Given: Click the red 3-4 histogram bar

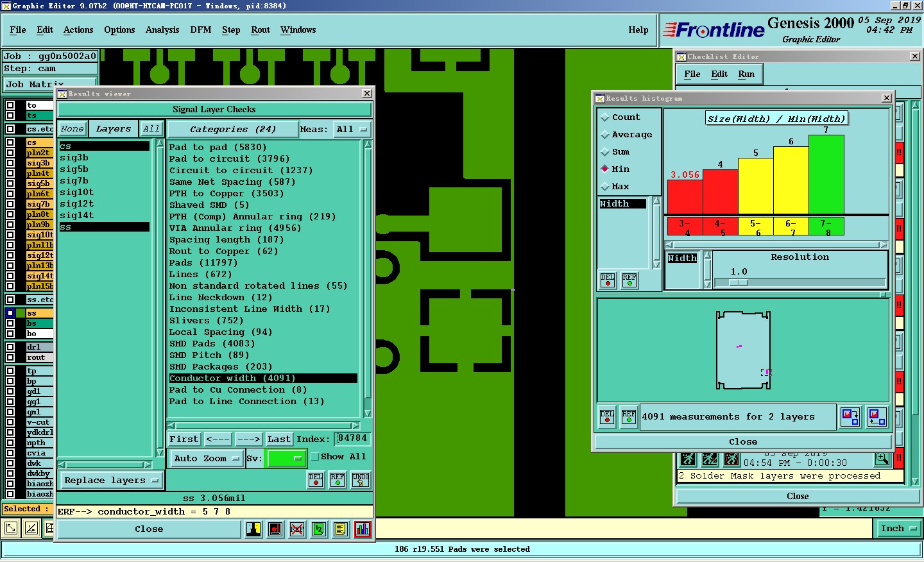Looking at the screenshot, I should pos(685,196).
